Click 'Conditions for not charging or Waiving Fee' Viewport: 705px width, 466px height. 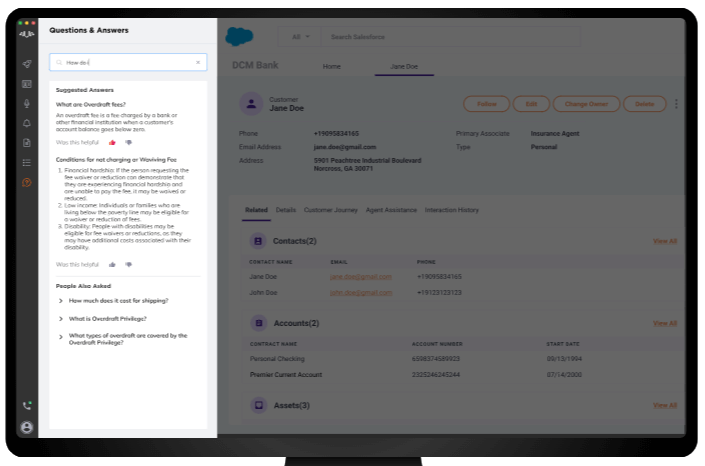116,160
